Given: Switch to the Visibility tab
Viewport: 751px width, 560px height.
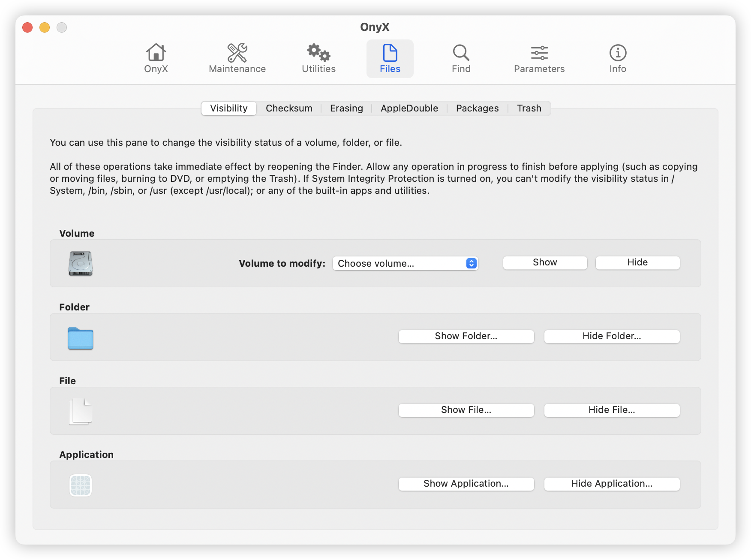Looking at the screenshot, I should 229,108.
